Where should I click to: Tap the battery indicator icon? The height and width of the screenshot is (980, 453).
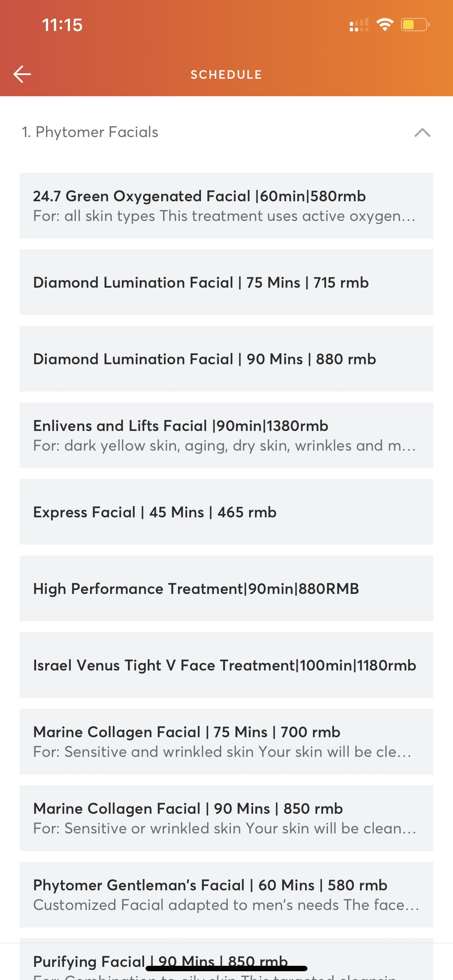pyautogui.click(x=415, y=25)
